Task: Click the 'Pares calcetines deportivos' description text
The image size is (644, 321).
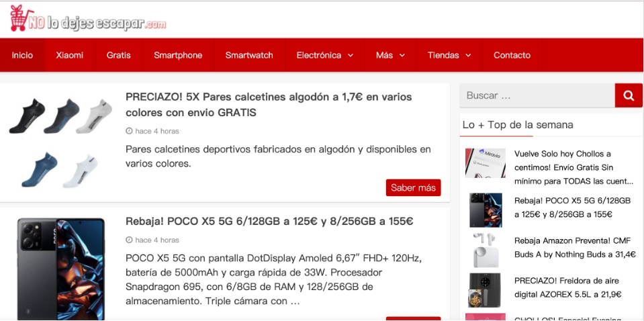Action: [x=278, y=156]
